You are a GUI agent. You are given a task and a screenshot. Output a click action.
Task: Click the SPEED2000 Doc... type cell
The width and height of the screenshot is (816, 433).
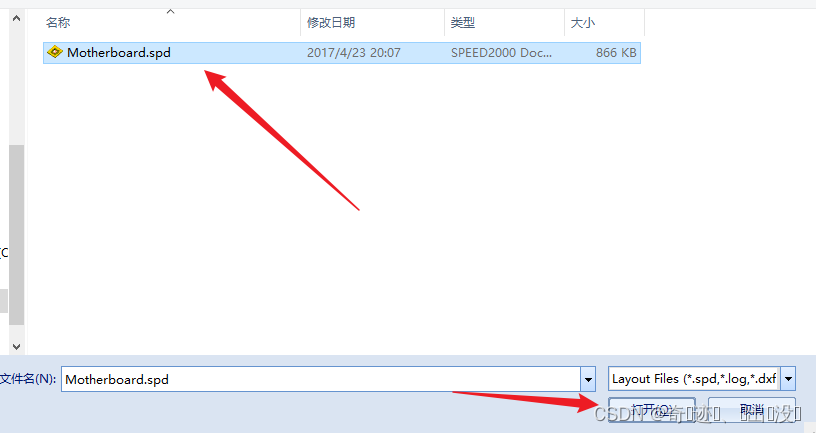coord(501,53)
